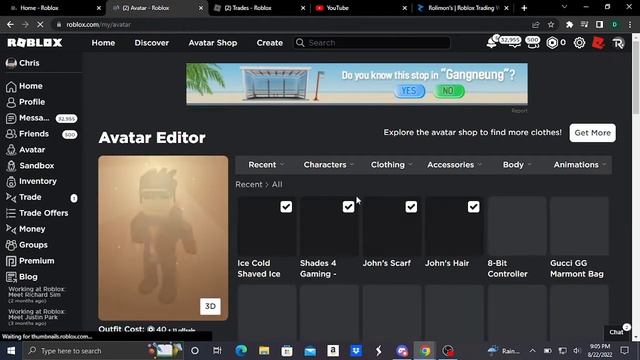Click search magnifier icon in Roblox header
640x360 pixels.
pyautogui.click(x=300, y=42)
